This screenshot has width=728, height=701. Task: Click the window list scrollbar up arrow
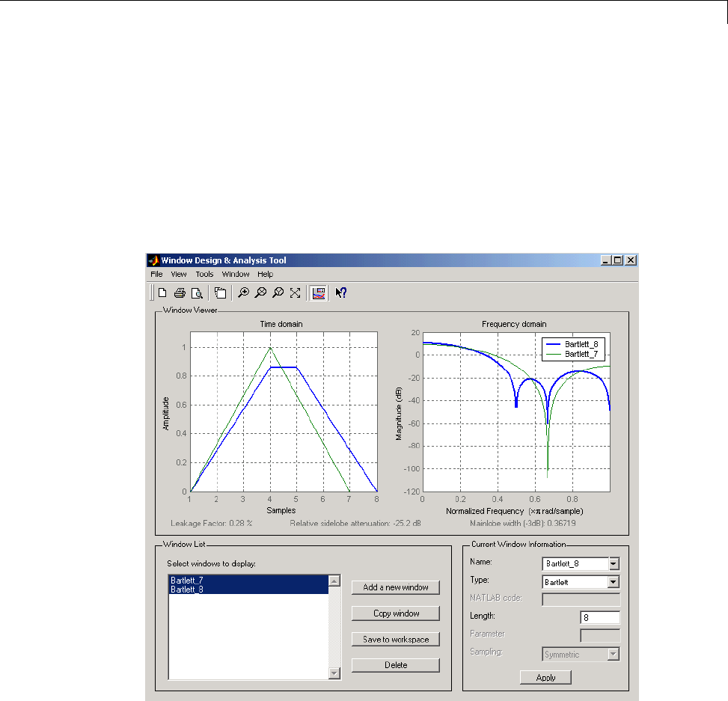[334, 581]
